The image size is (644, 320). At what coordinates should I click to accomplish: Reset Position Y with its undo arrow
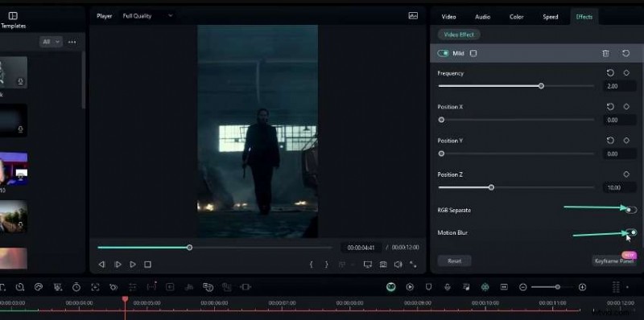[610, 141]
